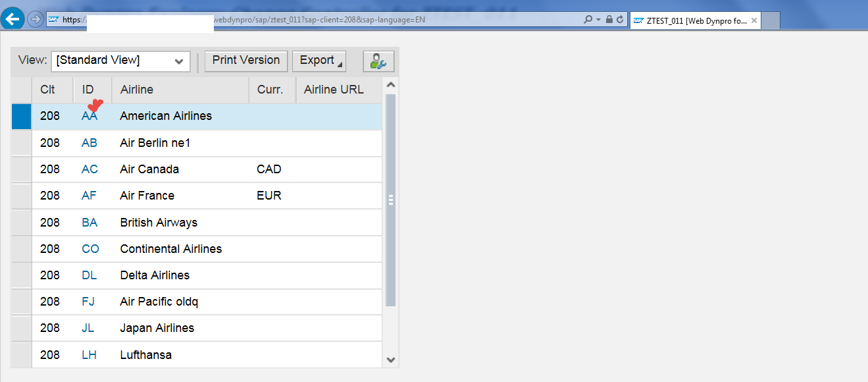
Task: Open the CO airline ID link
Action: tap(90, 249)
